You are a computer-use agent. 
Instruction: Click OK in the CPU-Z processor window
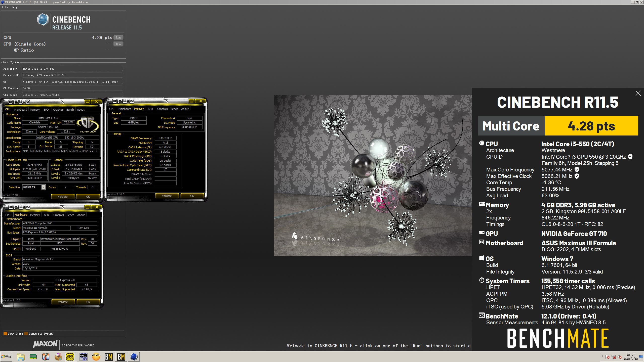[x=88, y=197]
